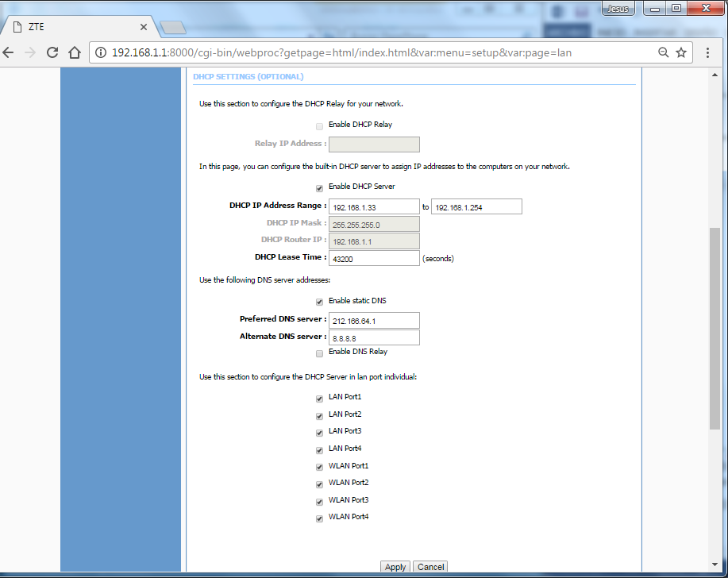
Task: Close the ZTE tab
Action: 144,27
